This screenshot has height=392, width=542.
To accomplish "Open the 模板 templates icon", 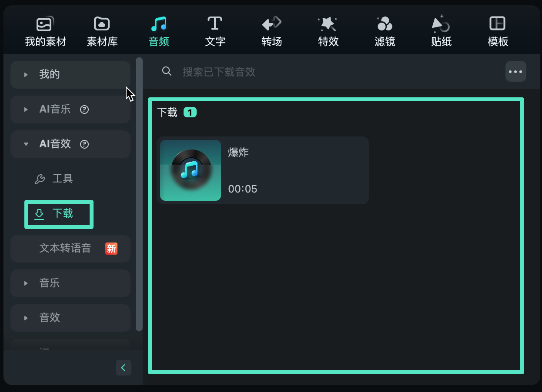I will [498, 24].
